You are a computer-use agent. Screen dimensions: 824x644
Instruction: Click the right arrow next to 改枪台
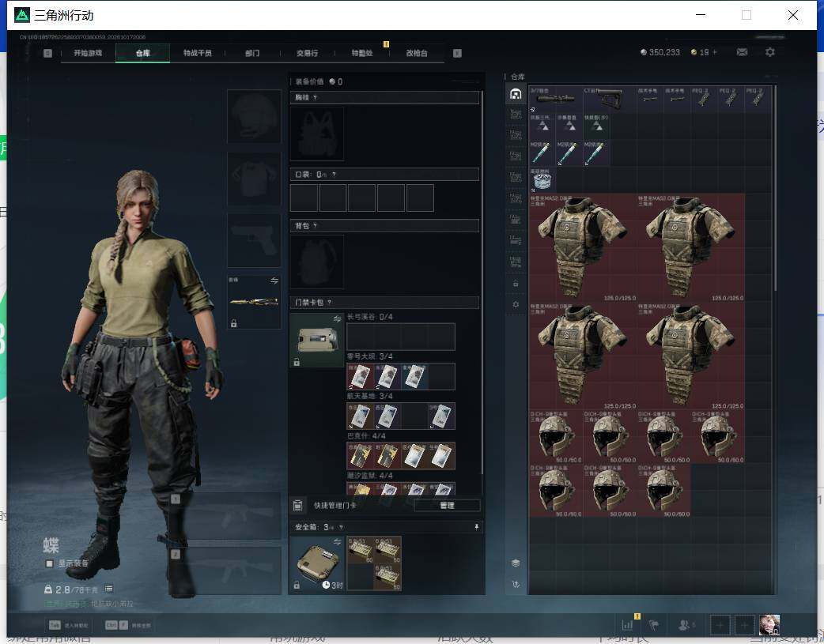[x=457, y=53]
